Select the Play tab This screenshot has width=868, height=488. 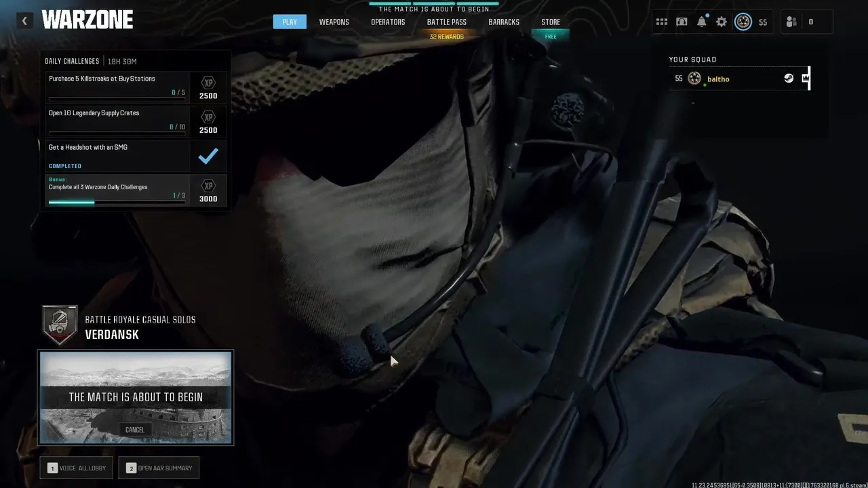coord(290,22)
